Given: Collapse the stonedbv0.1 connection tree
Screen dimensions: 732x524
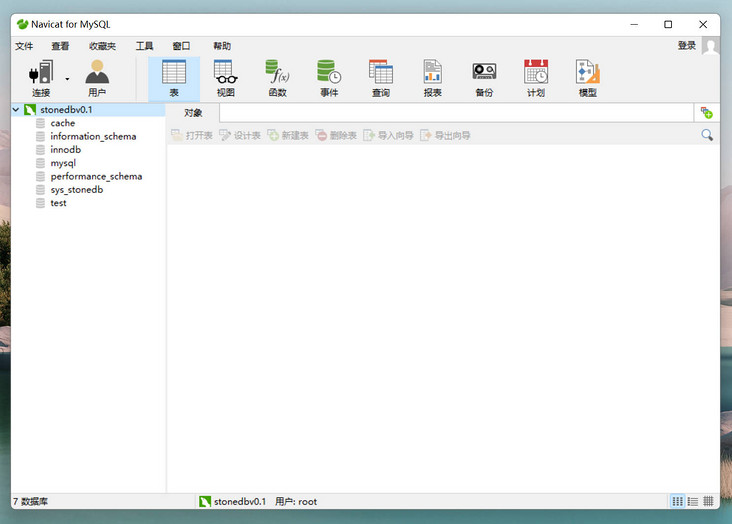Looking at the screenshot, I should pyautogui.click(x=16, y=110).
